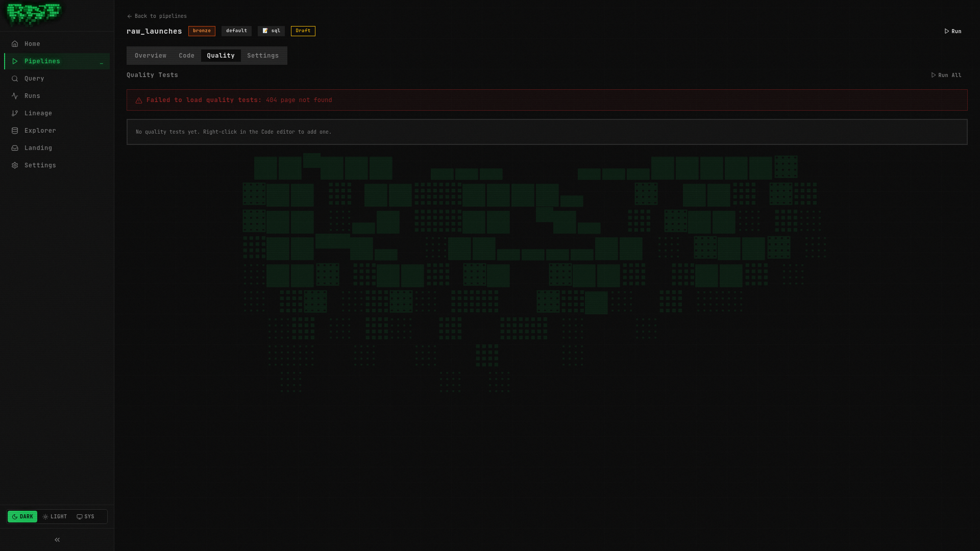The height and width of the screenshot is (551, 980).
Task: Open Runs via the activity icon
Action: pos(15,96)
